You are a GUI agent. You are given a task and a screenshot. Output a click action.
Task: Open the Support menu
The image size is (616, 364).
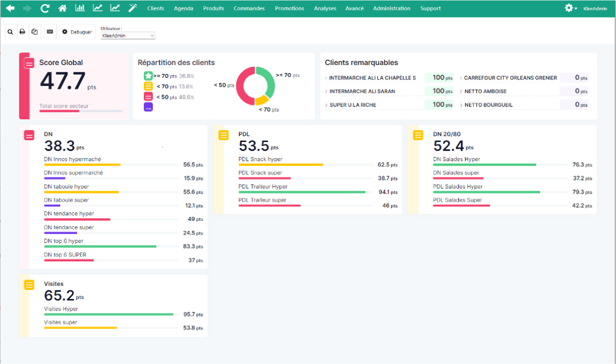[430, 8]
